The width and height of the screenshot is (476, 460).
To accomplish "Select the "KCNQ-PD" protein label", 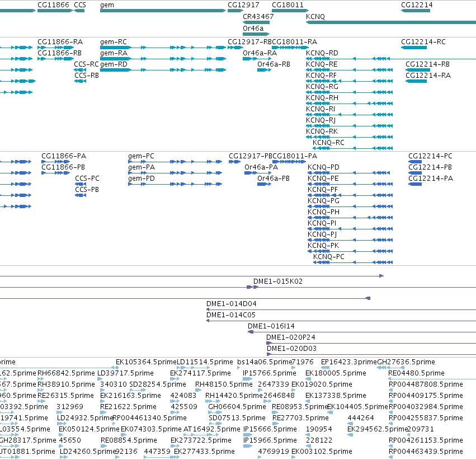I will [x=323, y=167].
